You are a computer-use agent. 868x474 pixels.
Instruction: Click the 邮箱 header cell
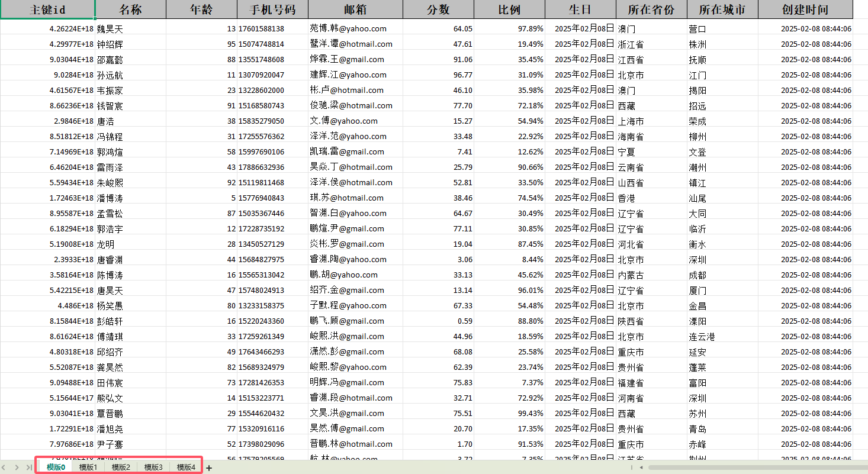[355, 9]
